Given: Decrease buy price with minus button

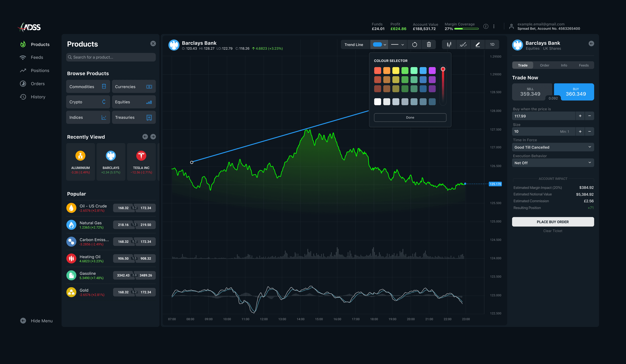Looking at the screenshot, I should pyautogui.click(x=590, y=116).
